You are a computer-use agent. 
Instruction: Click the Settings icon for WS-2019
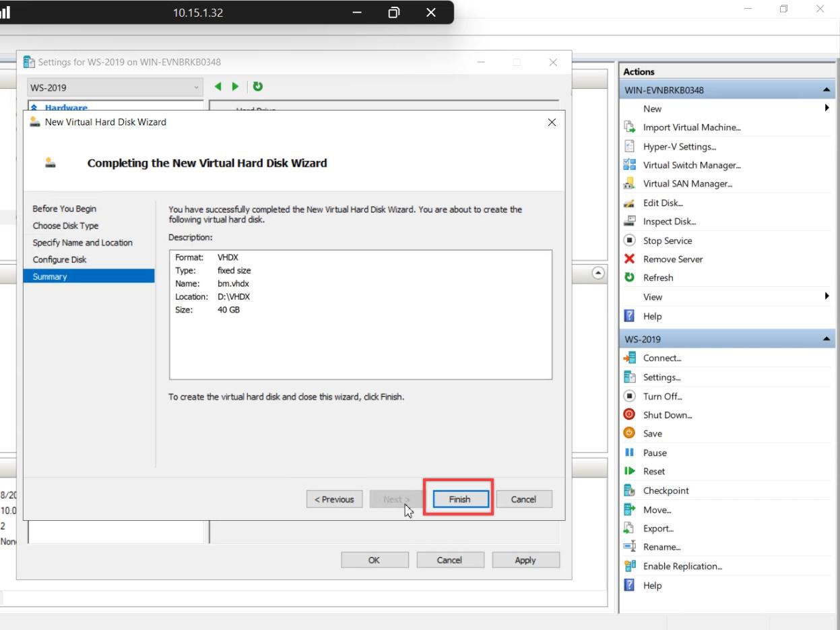(x=631, y=377)
